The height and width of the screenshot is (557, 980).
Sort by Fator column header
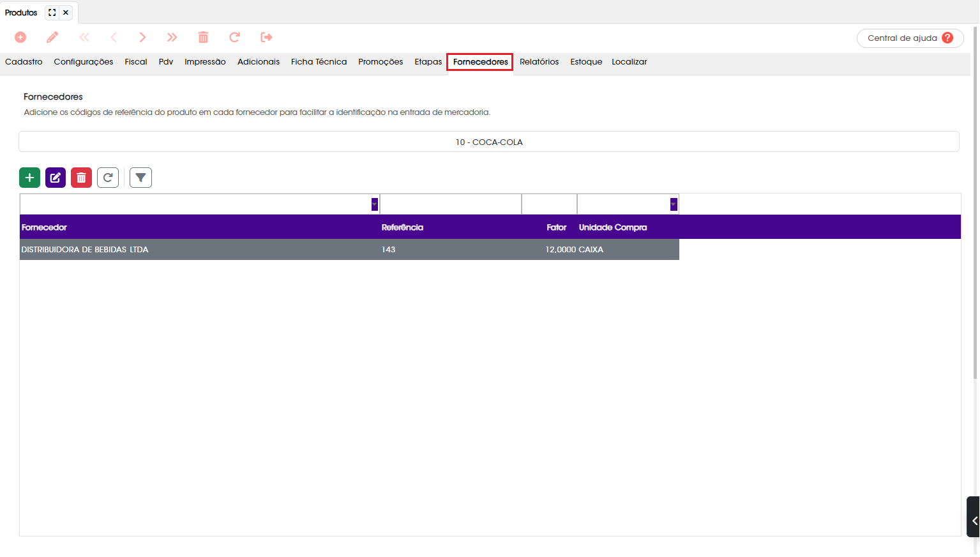click(557, 227)
